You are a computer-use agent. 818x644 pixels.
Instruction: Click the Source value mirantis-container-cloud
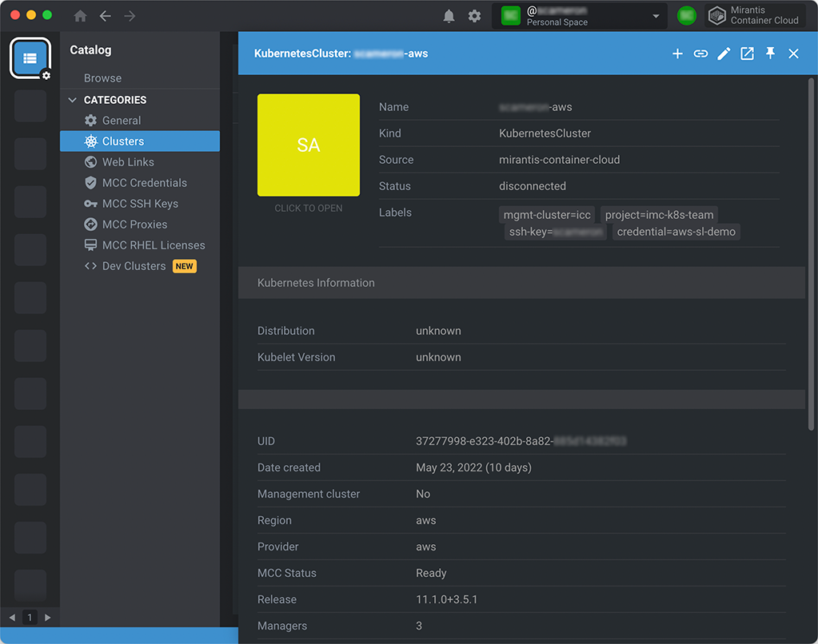559,160
